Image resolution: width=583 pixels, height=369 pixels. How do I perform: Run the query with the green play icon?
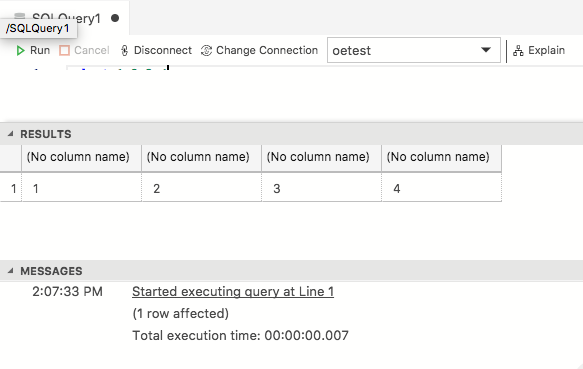pos(20,50)
